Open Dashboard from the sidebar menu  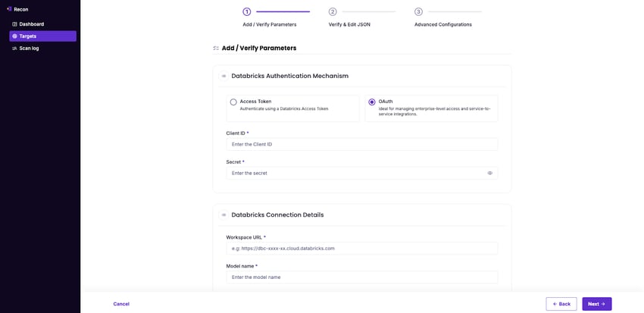pyautogui.click(x=31, y=24)
